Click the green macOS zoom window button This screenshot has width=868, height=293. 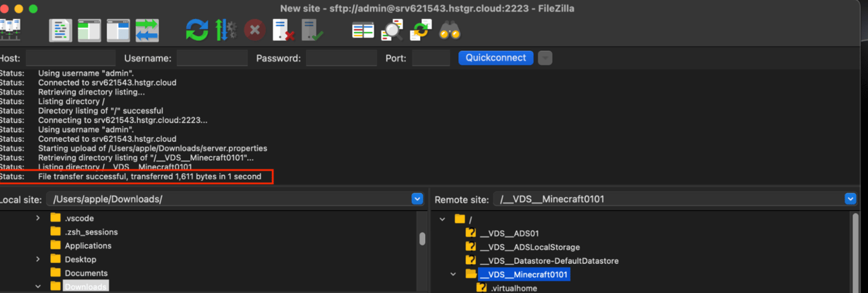pos(33,9)
